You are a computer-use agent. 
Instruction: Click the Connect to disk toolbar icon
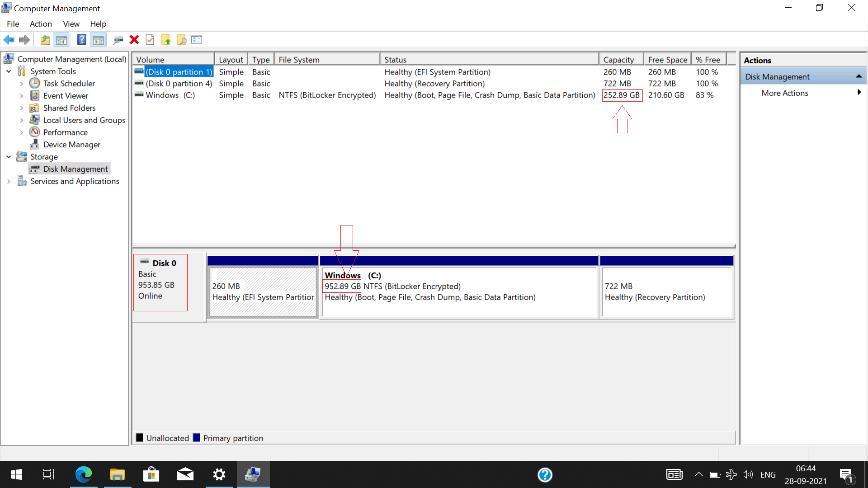point(118,40)
